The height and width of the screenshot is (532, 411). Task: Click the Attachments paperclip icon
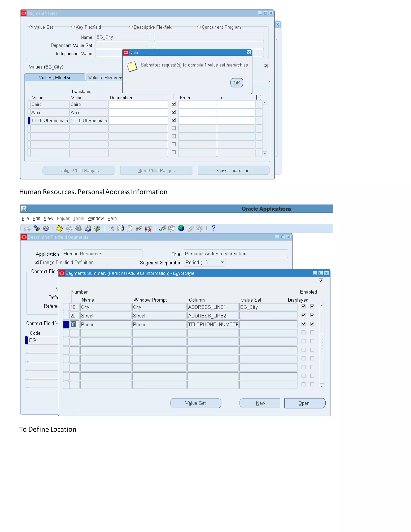coord(190,228)
